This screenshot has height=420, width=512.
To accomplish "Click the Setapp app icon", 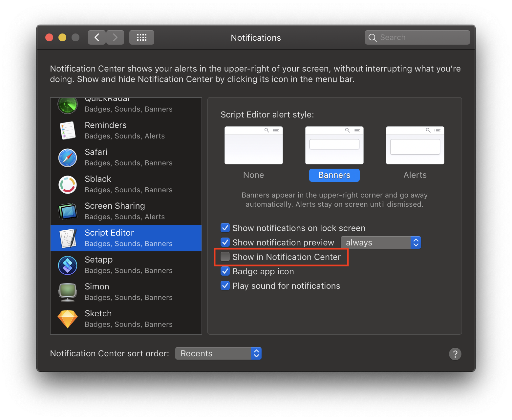I will pos(68,265).
